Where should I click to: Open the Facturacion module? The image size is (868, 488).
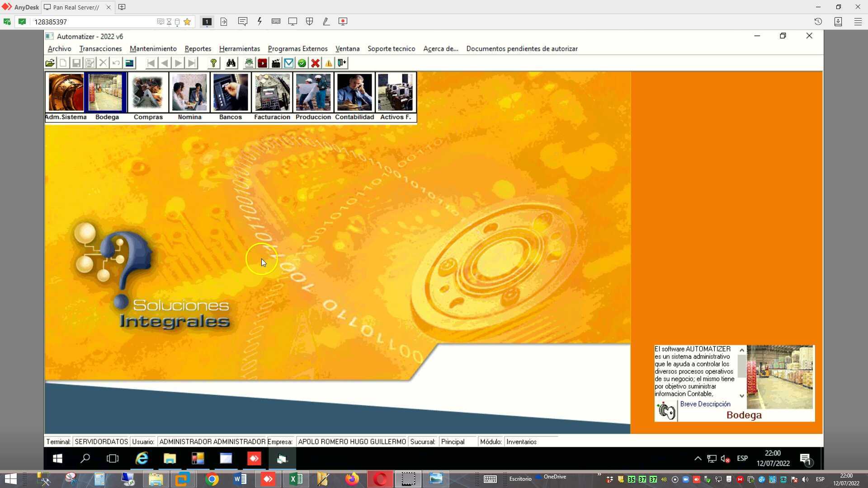click(x=272, y=93)
